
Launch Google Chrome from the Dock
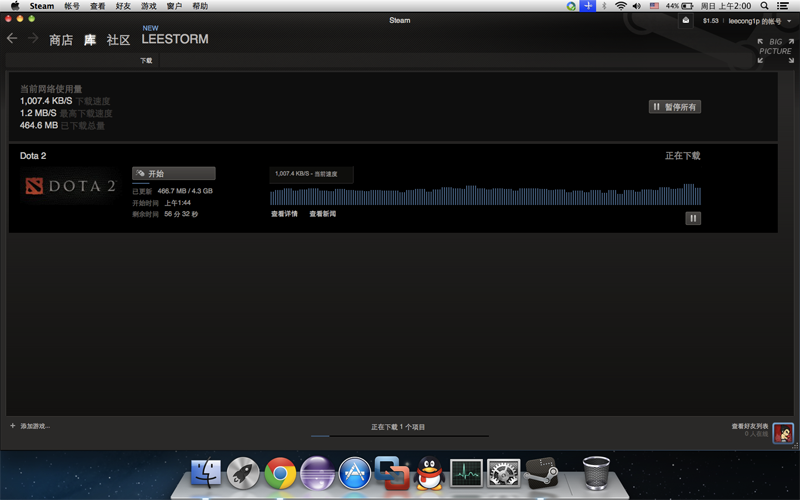coord(280,473)
